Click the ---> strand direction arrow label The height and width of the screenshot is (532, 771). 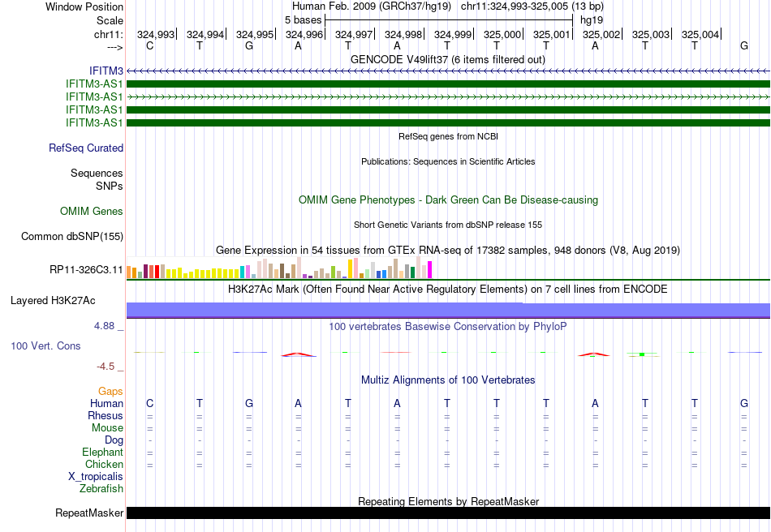[115, 47]
